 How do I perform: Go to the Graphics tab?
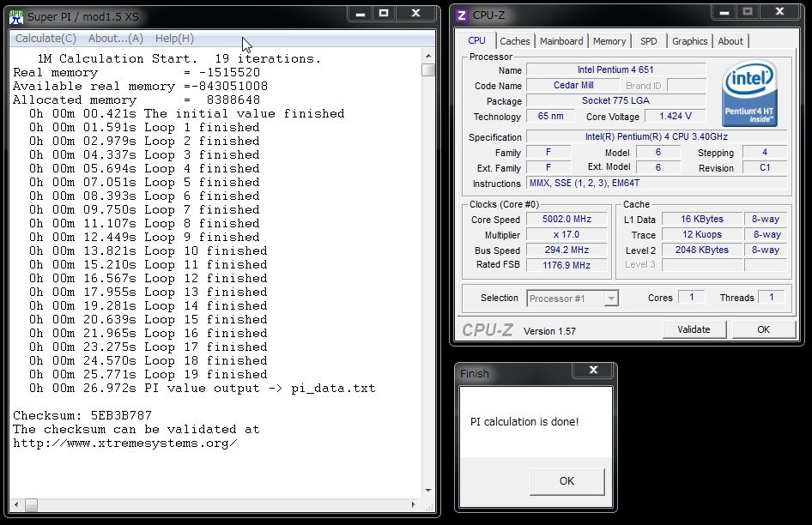pyautogui.click(x=689, y=41)
